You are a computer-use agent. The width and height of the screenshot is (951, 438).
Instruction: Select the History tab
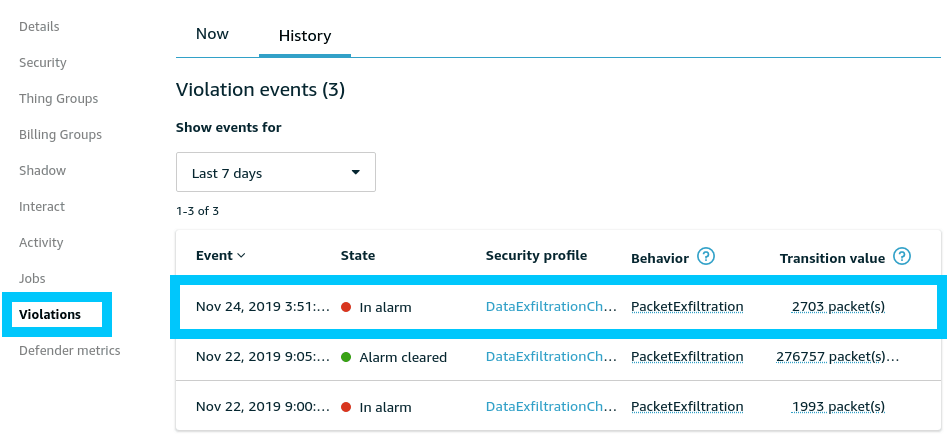(304, 36)
